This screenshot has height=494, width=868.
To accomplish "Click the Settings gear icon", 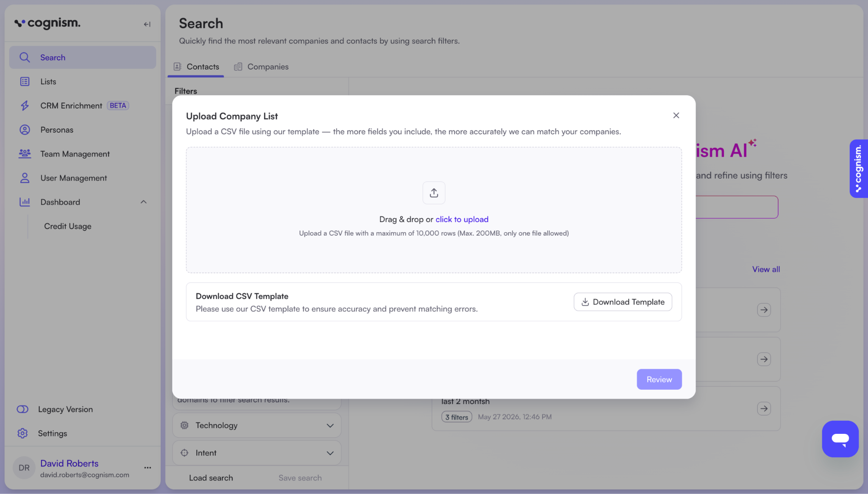I will point(22,433).
